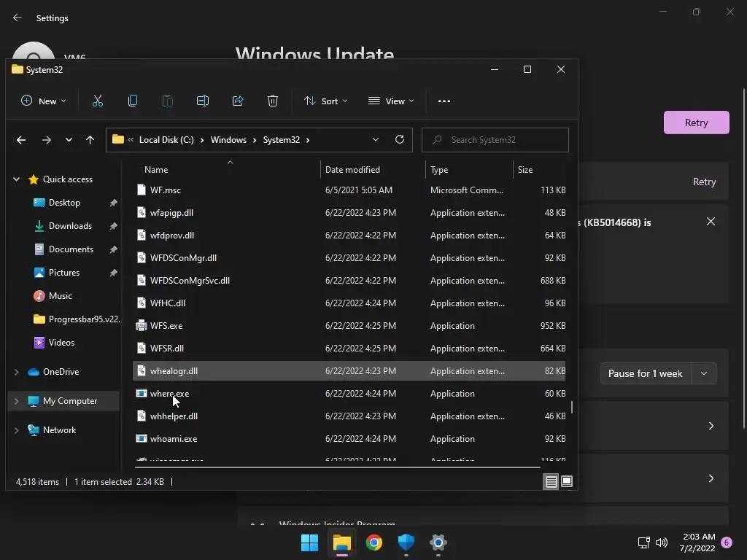Sort by Size column header
747x560 pixels.
pos(525,169)
